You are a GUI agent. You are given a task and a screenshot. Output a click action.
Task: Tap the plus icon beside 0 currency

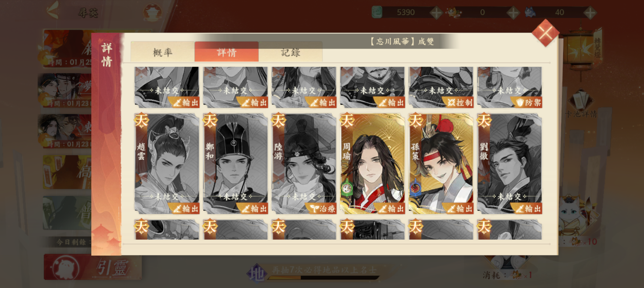point(513,13)
